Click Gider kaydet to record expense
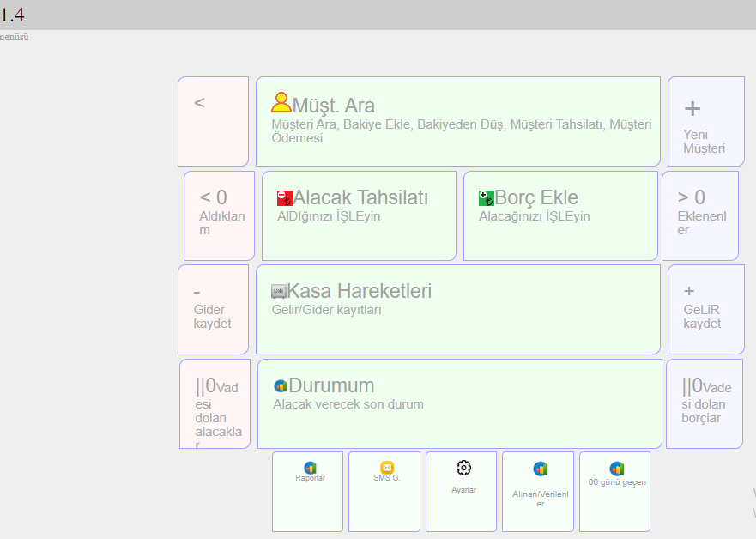Viewport: 756px width, 539px height. tap(213, 309)
